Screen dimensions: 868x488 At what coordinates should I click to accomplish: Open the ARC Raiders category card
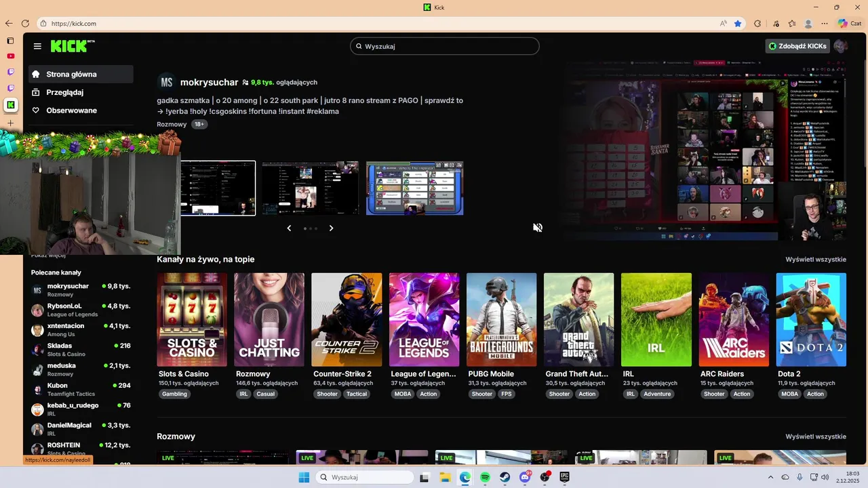click(734, 320)
